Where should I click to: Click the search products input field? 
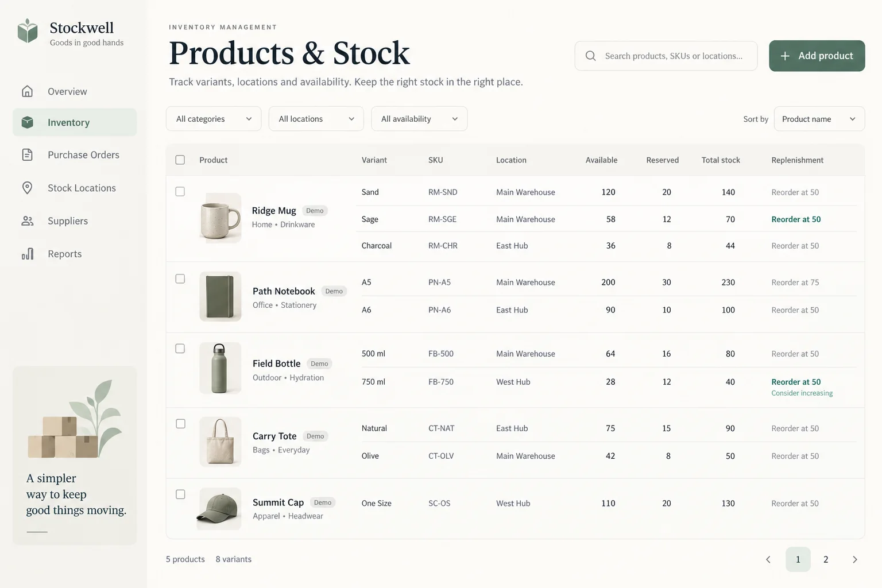666,56
